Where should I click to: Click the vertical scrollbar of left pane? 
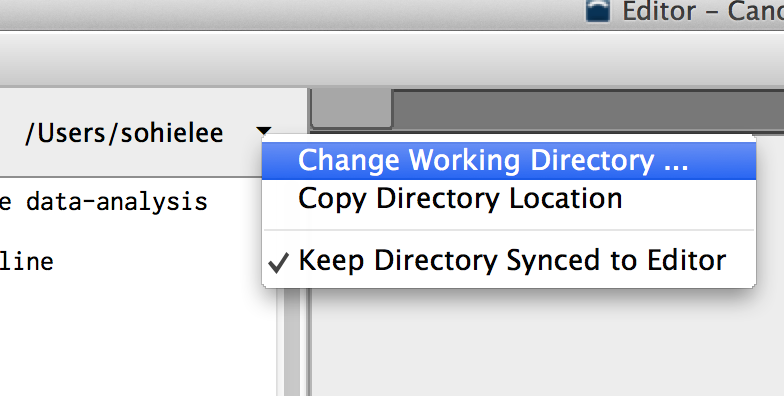click(292, 342)
